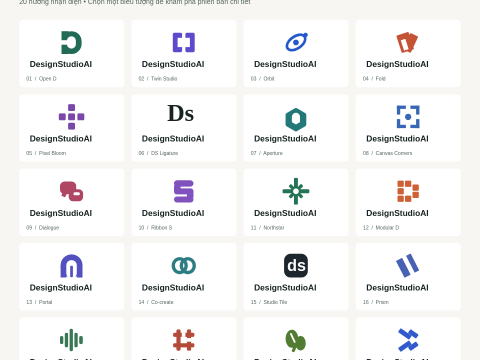This screenshot has width=480, height=360.
Task: Click the "07 / Aperture" label
Action: 267,153
